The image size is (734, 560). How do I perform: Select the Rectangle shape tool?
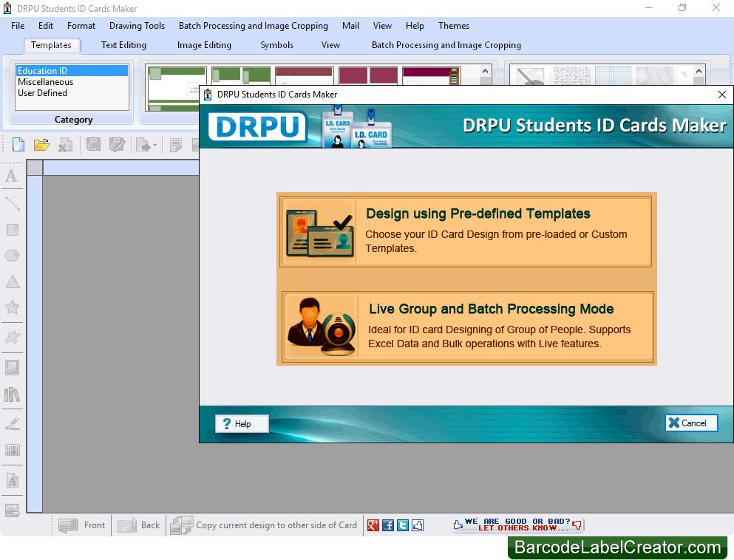(12, 230)
